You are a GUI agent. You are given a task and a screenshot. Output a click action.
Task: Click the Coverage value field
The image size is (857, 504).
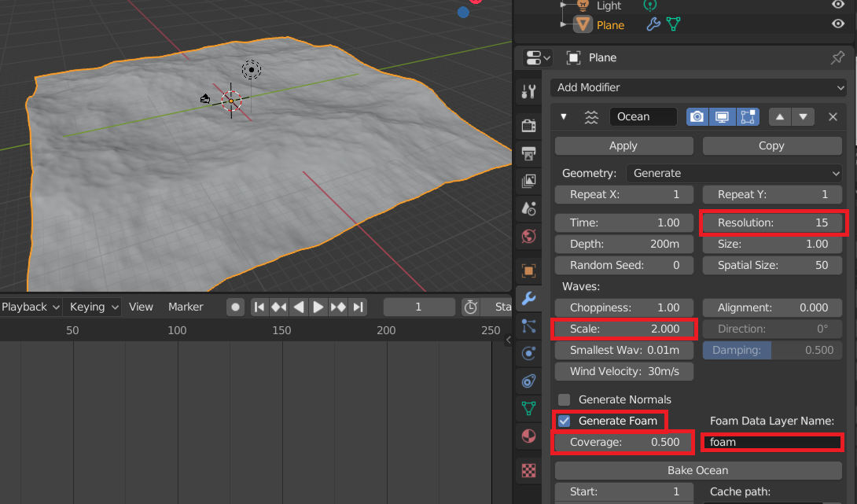623,442
